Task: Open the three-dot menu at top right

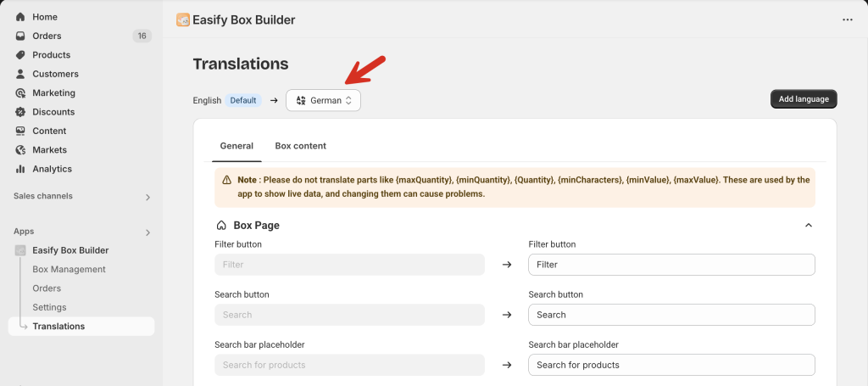Action: click(x=848, y=20)
